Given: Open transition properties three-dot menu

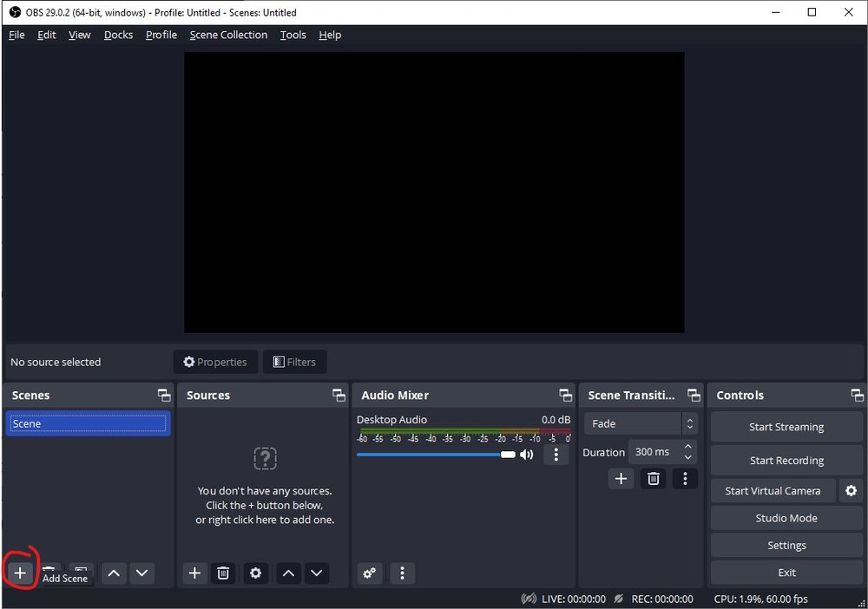Looking at the screenshot, I should (x=685, y=479).
